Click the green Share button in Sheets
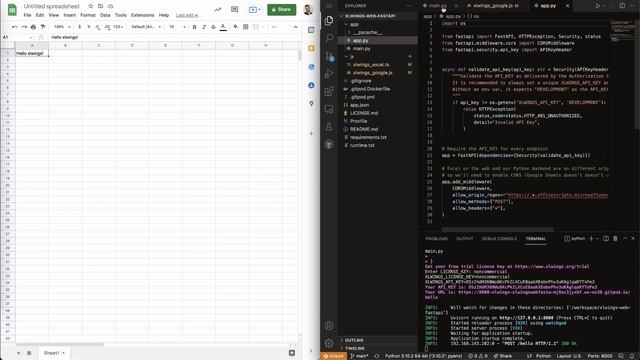 point(282,9)
